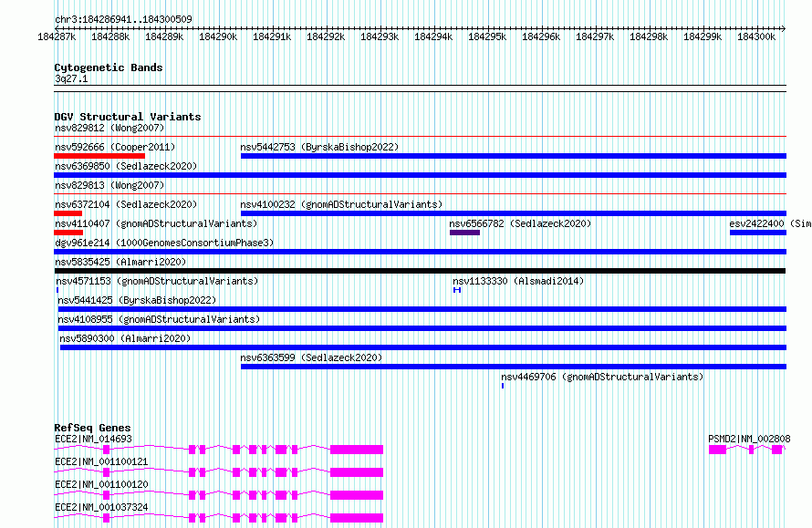The width and height of the screenshot is (812, 528).
Task: Click the DGV Structural Variants track title
Action: (x=128, y=117)
